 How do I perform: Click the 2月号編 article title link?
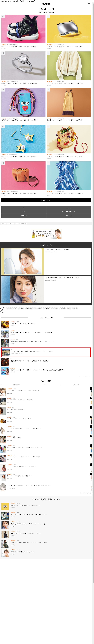(65, 47)
